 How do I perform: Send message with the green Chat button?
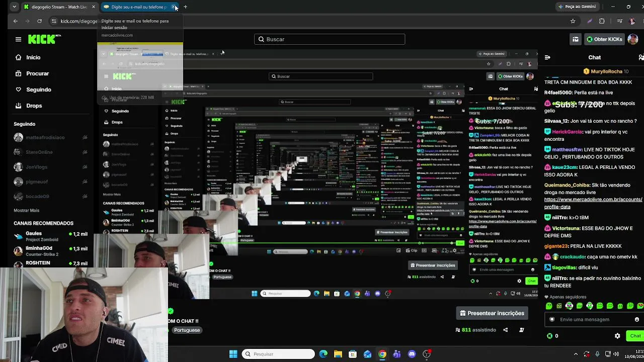(635, 336)
